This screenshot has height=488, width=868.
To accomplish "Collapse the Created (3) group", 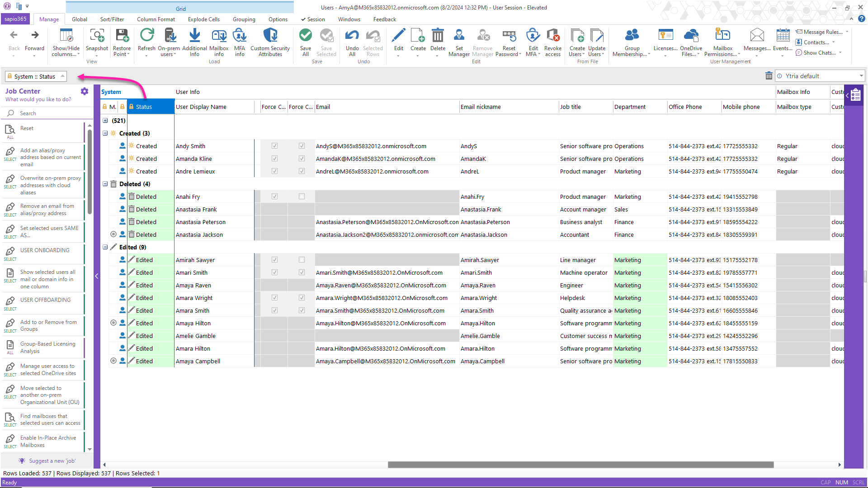I will click(x=105, y=133).
